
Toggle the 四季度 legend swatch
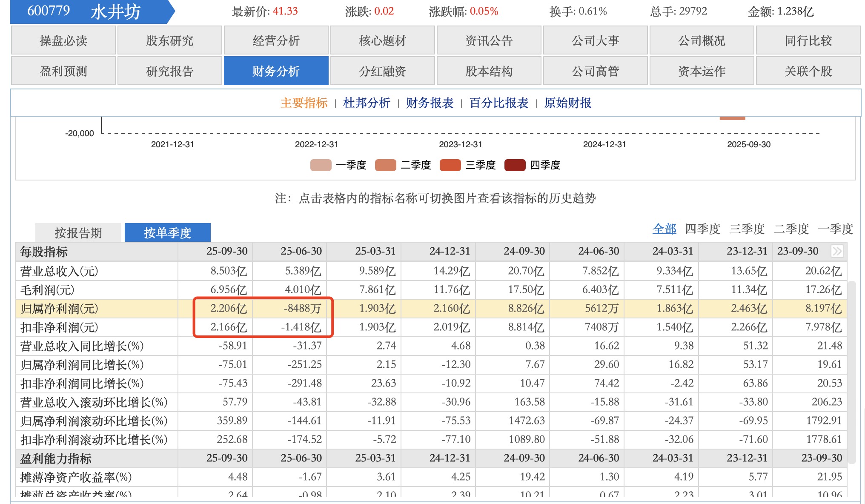coord(515,165)
